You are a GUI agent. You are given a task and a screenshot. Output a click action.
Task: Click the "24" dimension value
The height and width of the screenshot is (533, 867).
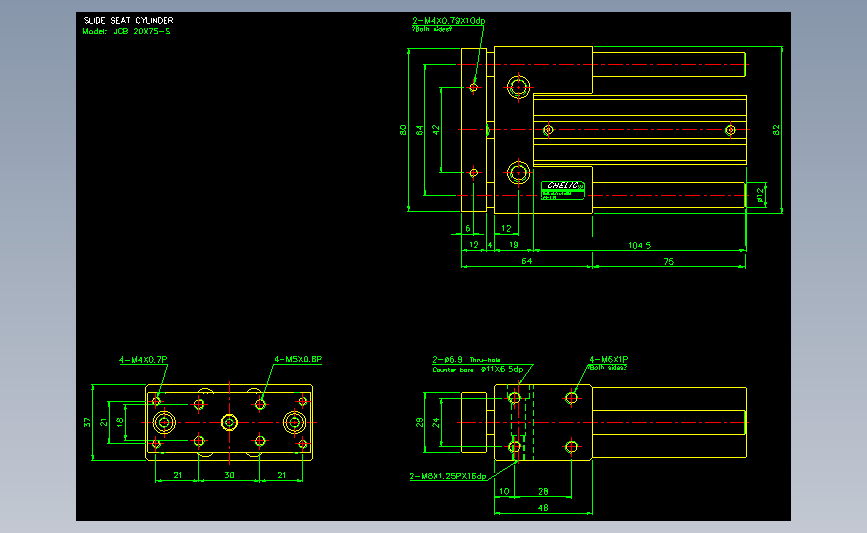[436, 422]
